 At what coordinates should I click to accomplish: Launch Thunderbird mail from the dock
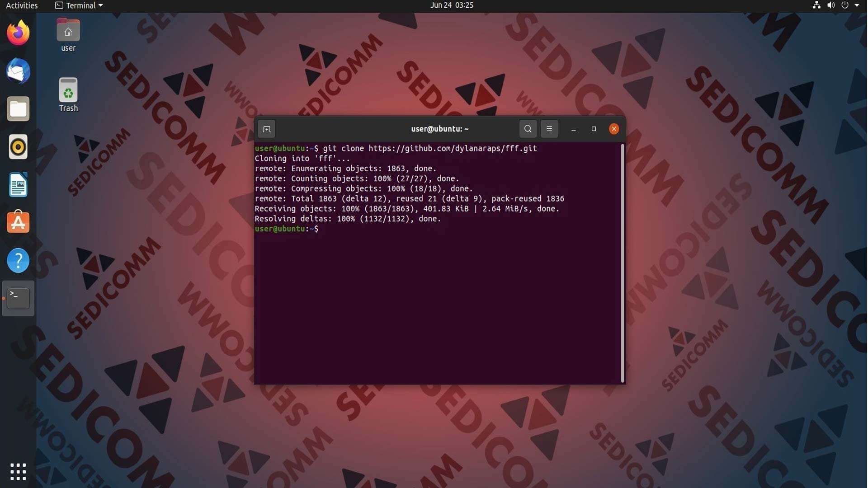(x=18, y=71)
